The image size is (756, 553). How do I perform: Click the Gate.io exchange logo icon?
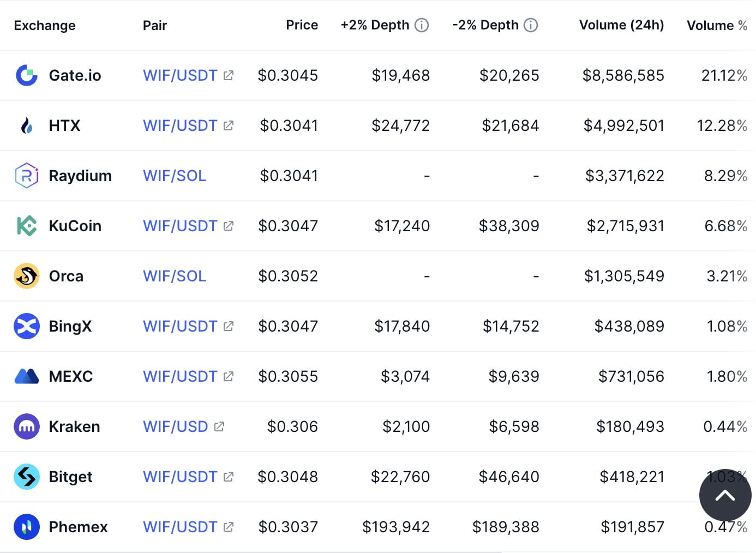click(x=26, y=75)
